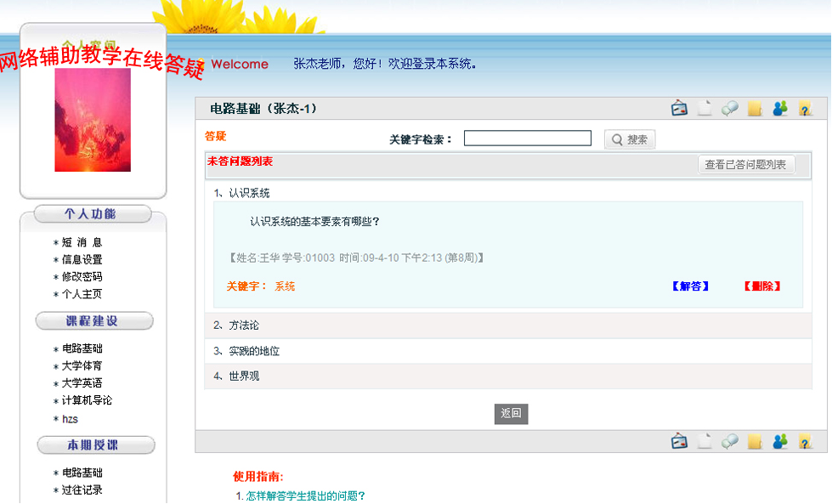Click the users group icon in bottom toolbar
The height and width of the screenshot is (504, 832).
[780, 441]
